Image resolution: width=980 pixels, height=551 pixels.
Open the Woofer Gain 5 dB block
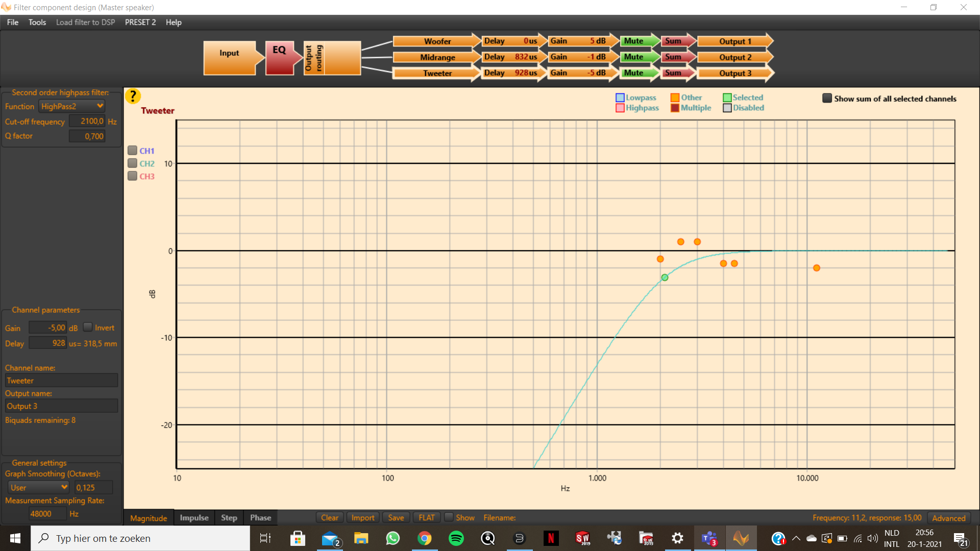(x=583, y=41)
